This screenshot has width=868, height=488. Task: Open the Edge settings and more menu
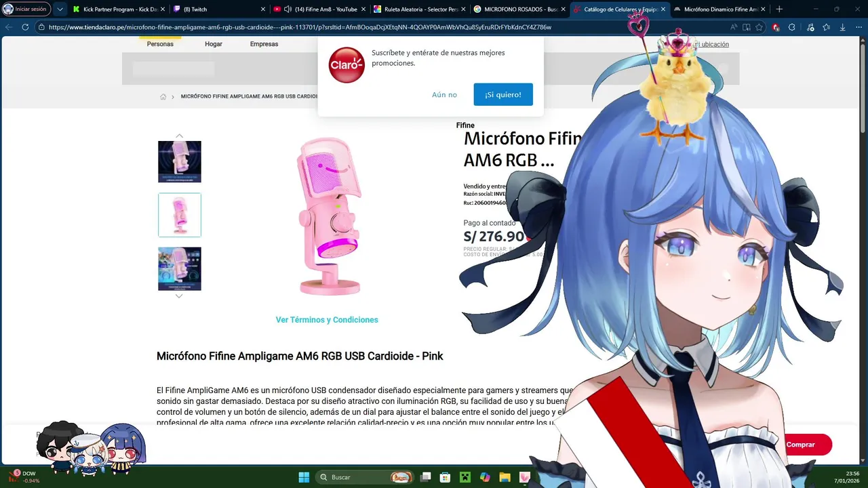pyautogui.click(x=859, y=27)
